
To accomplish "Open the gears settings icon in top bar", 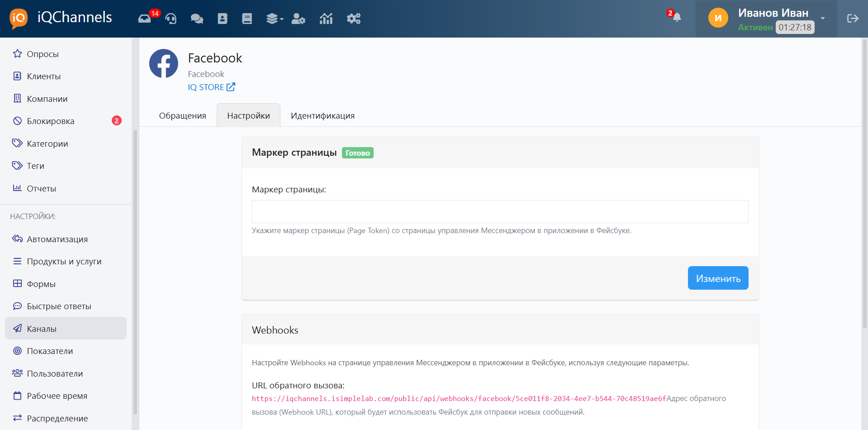I will [354, 19].
